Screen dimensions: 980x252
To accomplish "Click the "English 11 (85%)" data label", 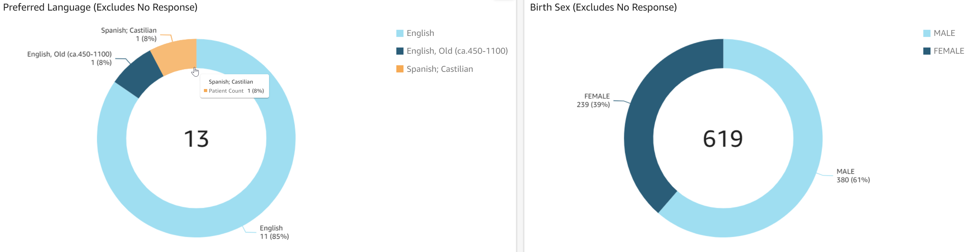I will [x=274, y=232].
